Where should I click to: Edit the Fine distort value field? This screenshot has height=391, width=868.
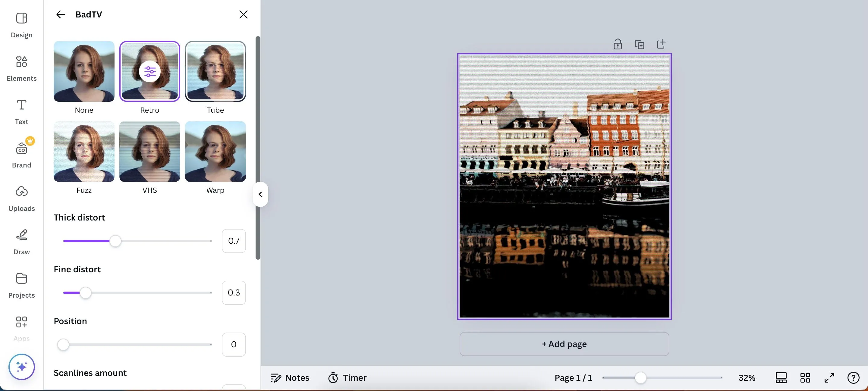(x=234, y=293)
